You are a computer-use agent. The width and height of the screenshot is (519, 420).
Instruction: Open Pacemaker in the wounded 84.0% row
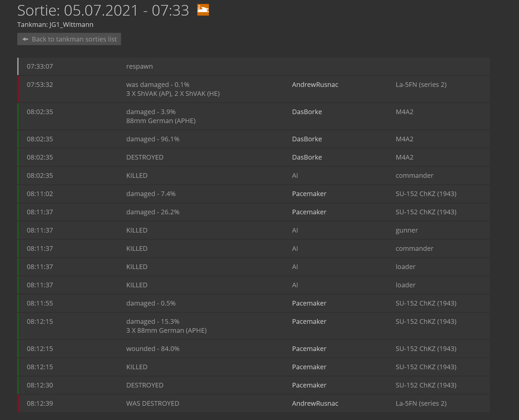pyautogui.click(x=309, y=349)
